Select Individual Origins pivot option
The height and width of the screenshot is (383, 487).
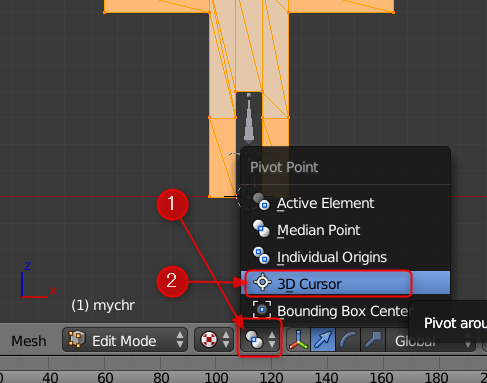345,257
